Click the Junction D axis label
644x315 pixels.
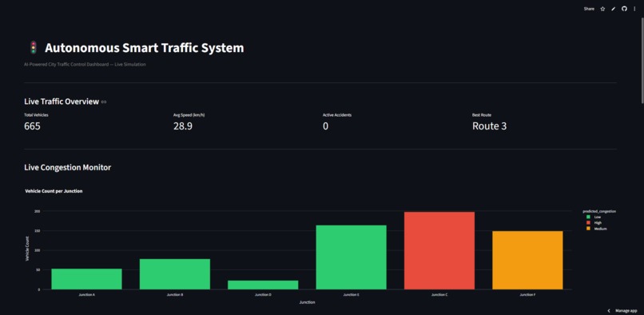point(263,295)
